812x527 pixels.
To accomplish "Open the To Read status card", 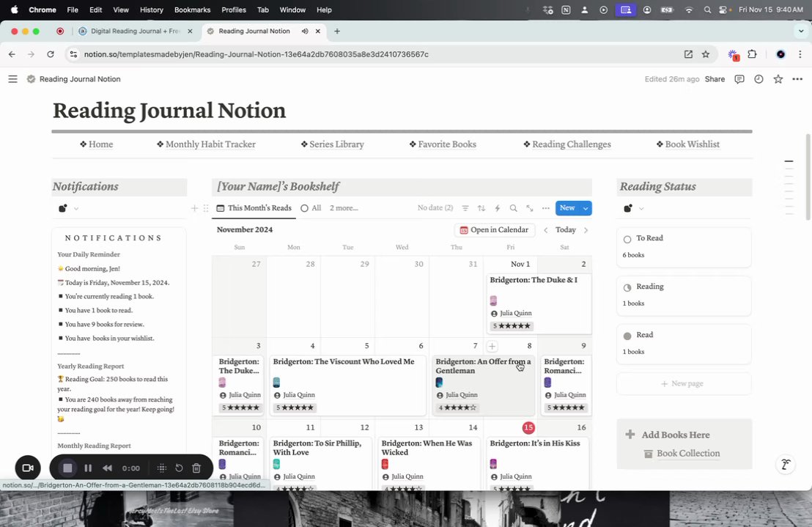I will [x=684, y=247].
